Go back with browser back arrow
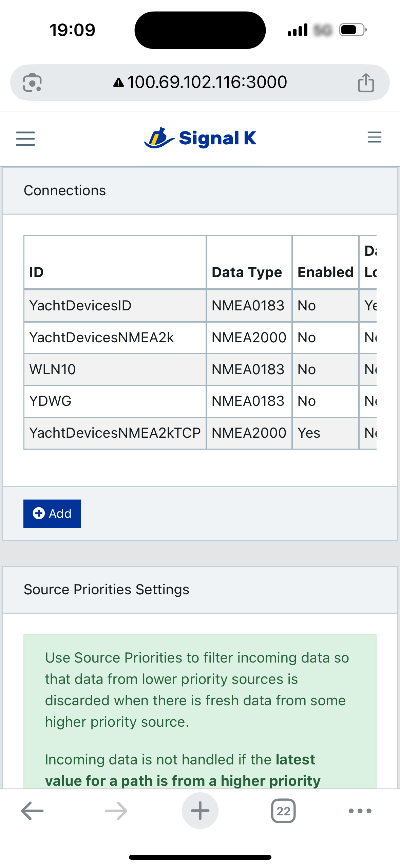The width and height of the screenshot is (400, 868). (32, 811)
